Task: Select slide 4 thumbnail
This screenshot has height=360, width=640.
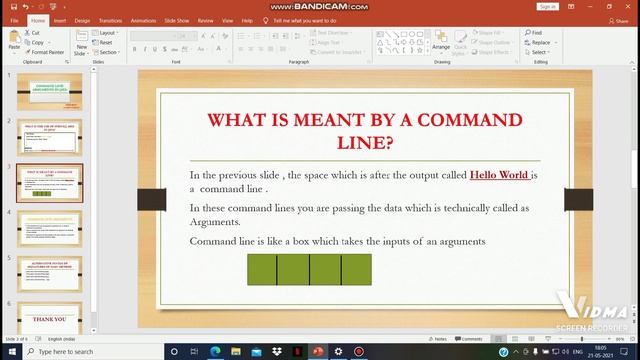Action: [49, 229]
